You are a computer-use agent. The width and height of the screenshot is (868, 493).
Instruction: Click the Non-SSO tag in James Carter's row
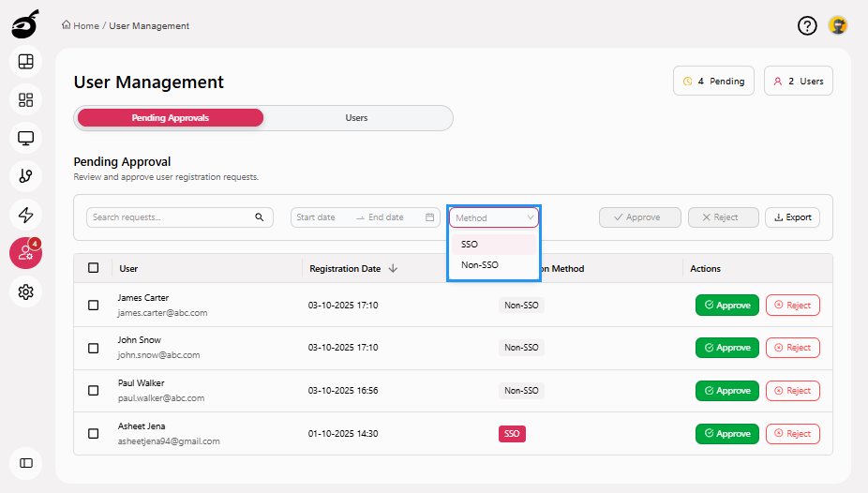521,305
